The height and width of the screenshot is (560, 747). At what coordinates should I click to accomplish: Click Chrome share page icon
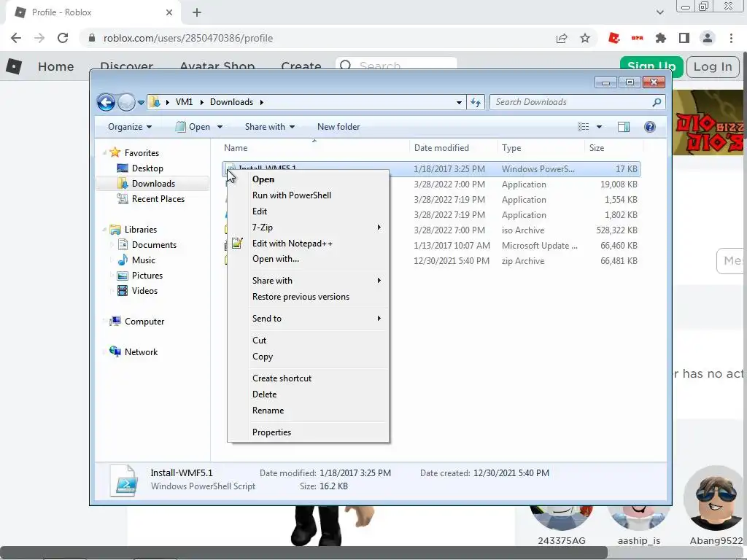562,38
